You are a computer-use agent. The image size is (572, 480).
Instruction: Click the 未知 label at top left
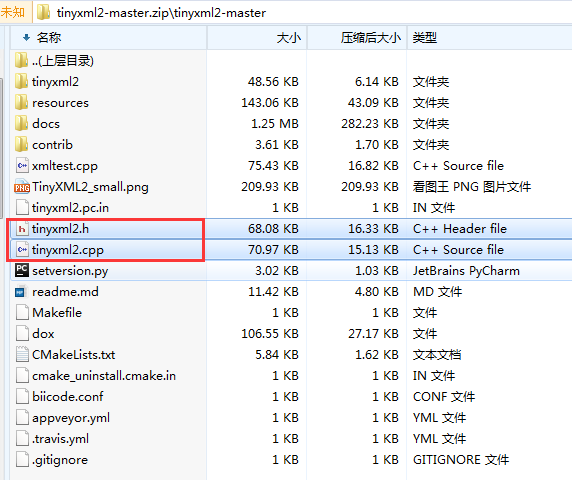[x=12, y=12]
